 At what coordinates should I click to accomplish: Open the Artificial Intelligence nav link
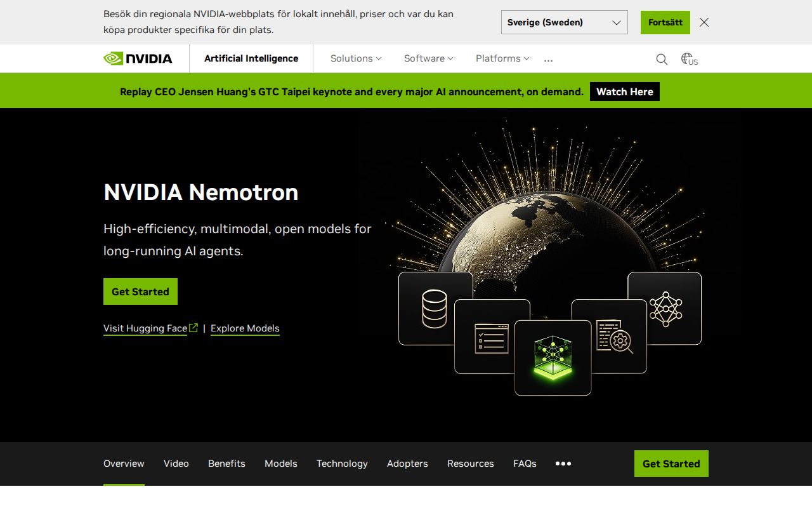(x=251, y=58)
